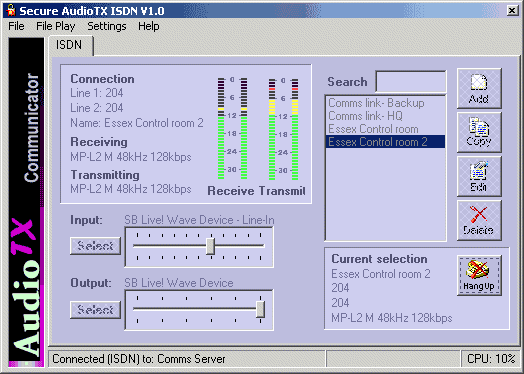The height and width of the screenshot is (374, 524).
Task: Click the Add entry icon button
Action: 479,89
